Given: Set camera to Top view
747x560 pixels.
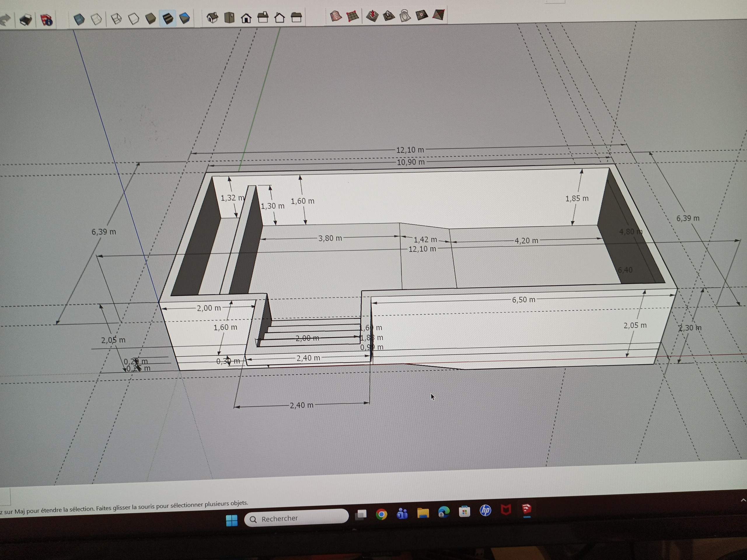Looking at the screenshot, I should point(229,17).
